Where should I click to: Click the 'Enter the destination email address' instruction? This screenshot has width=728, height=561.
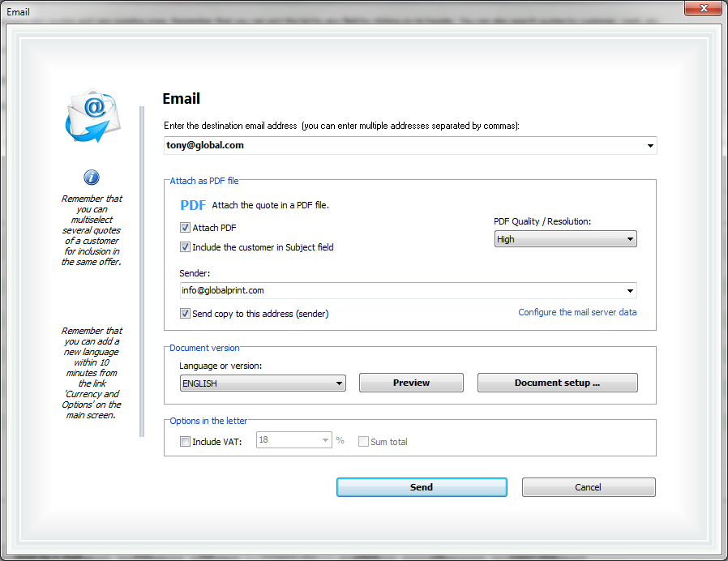coord(341,126)
